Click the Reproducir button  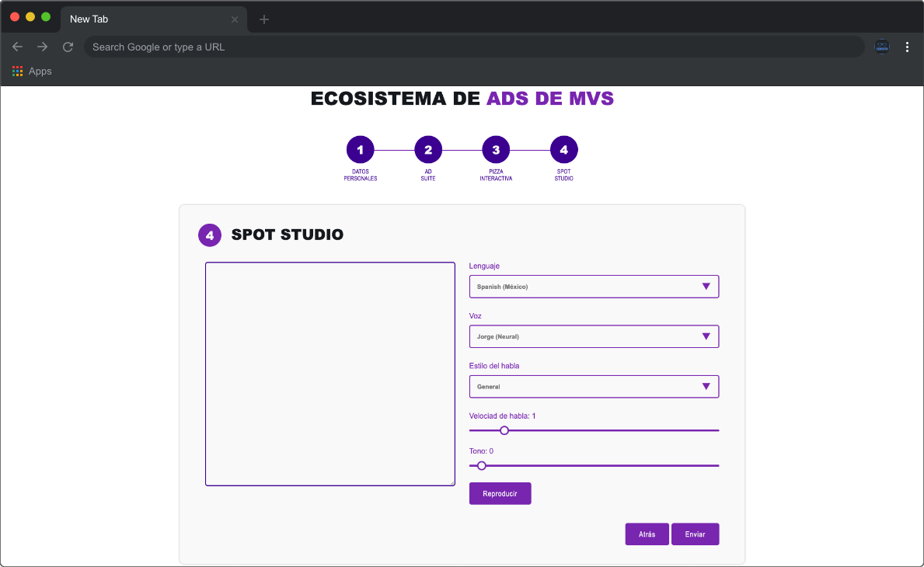(500, 493)
